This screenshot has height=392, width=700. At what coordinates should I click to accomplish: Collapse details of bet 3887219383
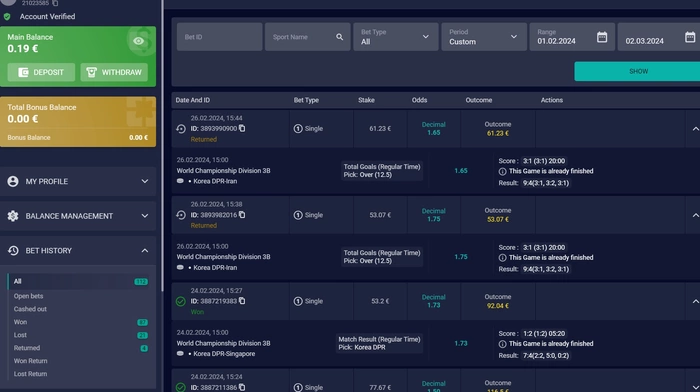tap(695, 301)
